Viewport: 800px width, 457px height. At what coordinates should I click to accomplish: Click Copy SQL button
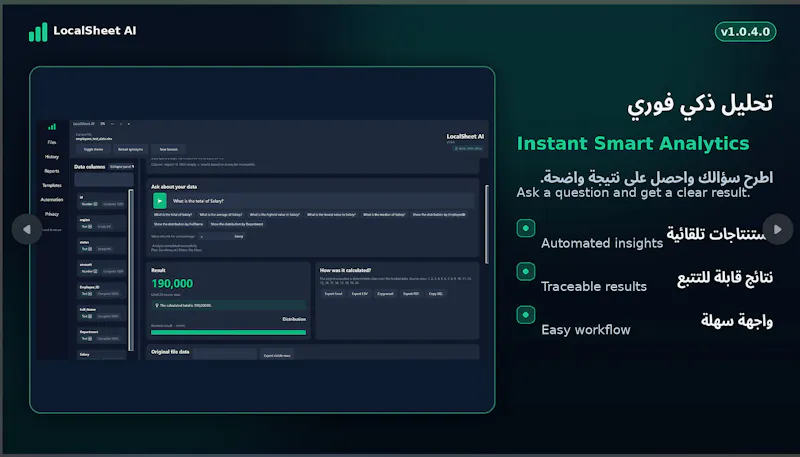pyautogui.click(x=436, y=294)
